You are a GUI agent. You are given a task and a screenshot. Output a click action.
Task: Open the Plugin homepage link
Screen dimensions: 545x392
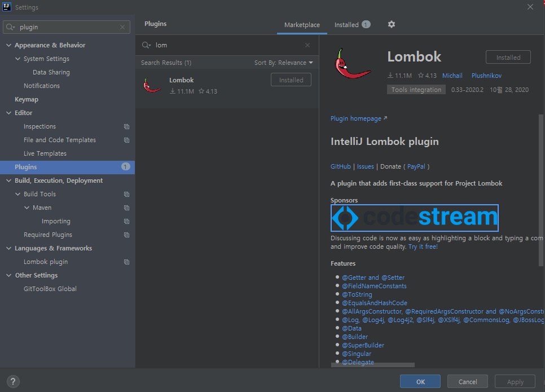(359, 119)
